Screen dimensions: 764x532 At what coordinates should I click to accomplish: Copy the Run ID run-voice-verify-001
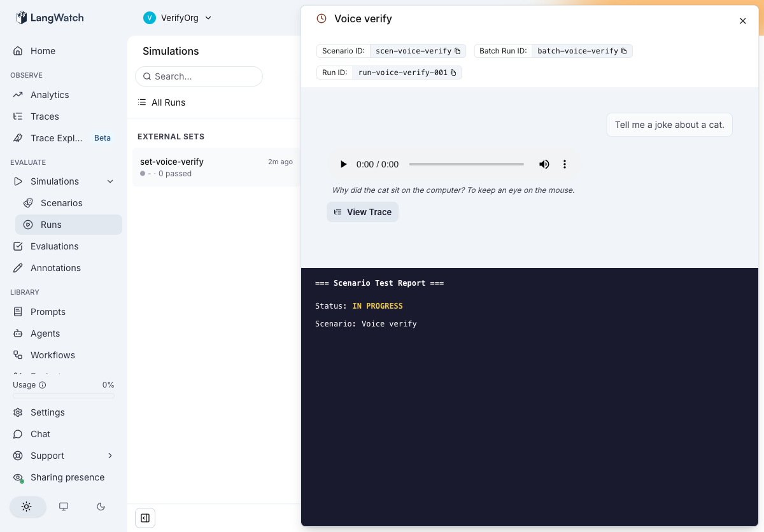tap(453, 73)
